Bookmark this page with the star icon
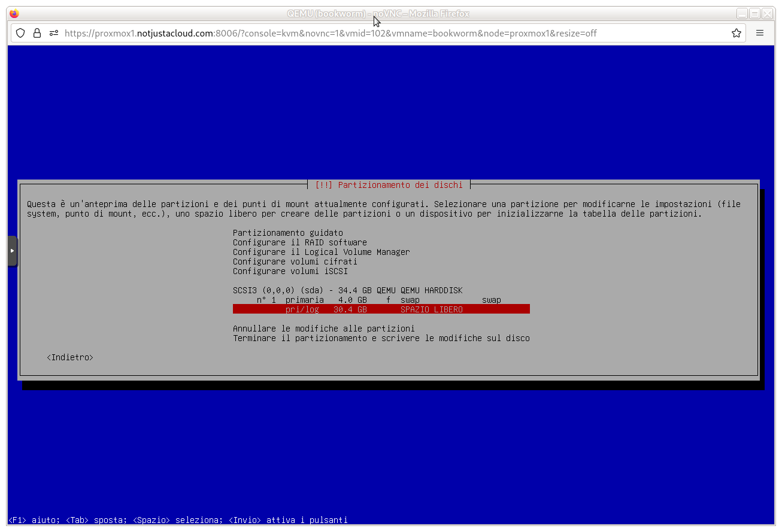Screen dimensions: 782x532 coord(736,33)
